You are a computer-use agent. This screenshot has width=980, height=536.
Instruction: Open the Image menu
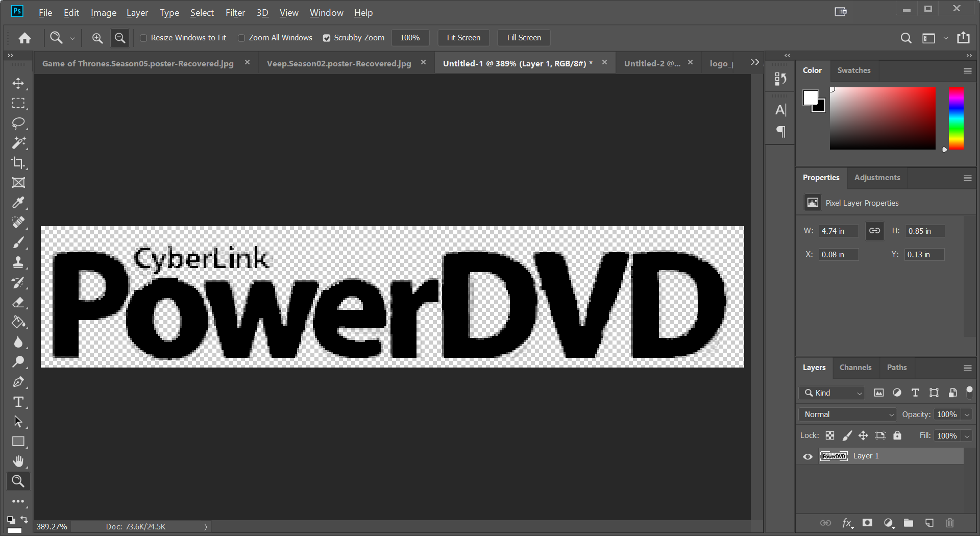tap(104, 13)
